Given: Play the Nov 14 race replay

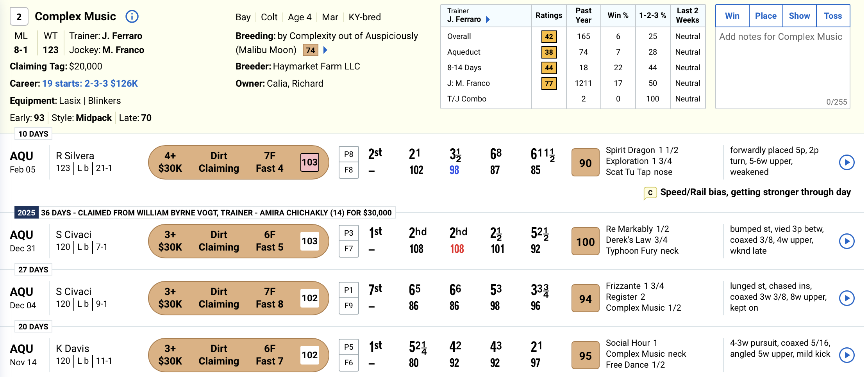Looking at the screenshot, I should 847,355.
